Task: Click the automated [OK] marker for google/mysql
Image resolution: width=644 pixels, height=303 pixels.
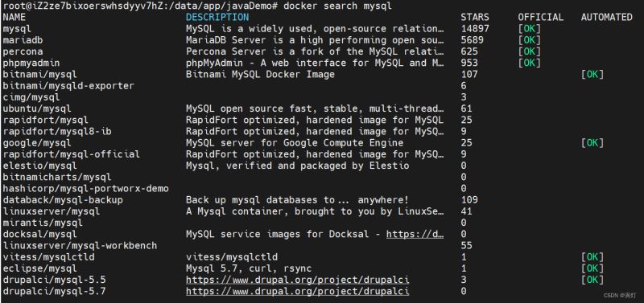Action: [592, 143]
